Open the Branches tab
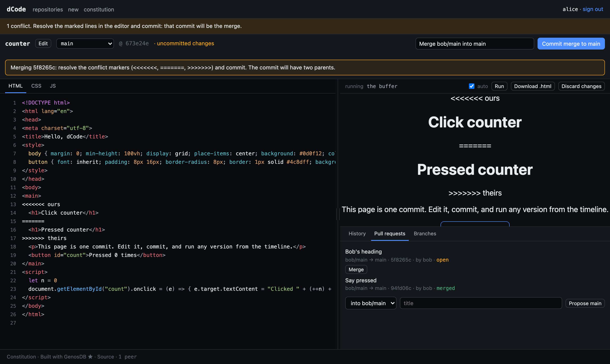The width and height of the screenshot is (610, 364). (x=425, y=233)
